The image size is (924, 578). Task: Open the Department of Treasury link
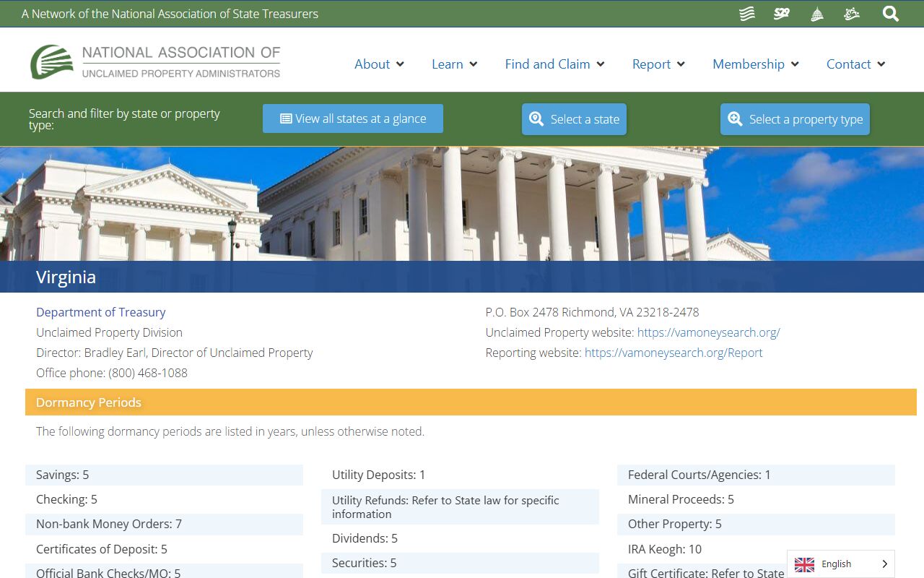coord(101,312)
